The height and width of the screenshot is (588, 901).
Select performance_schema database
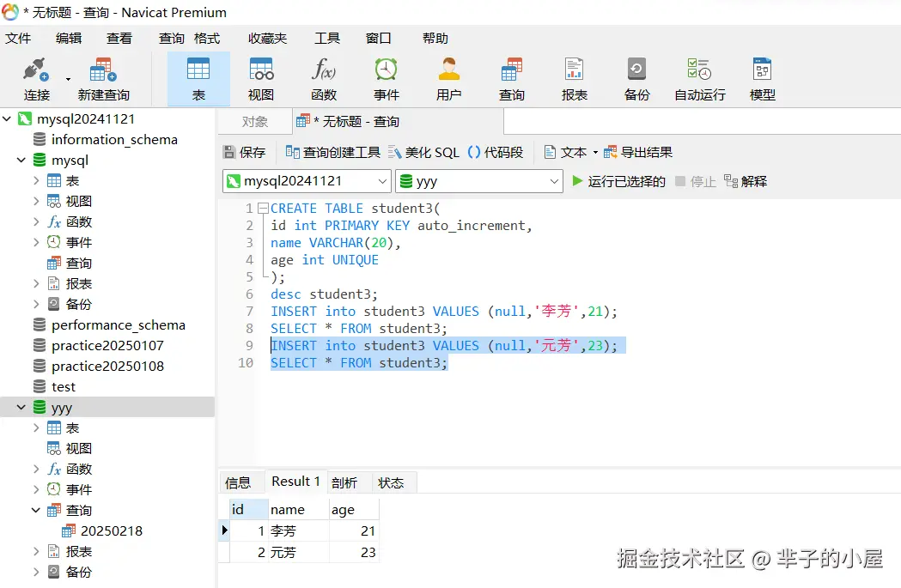(118, 325)
